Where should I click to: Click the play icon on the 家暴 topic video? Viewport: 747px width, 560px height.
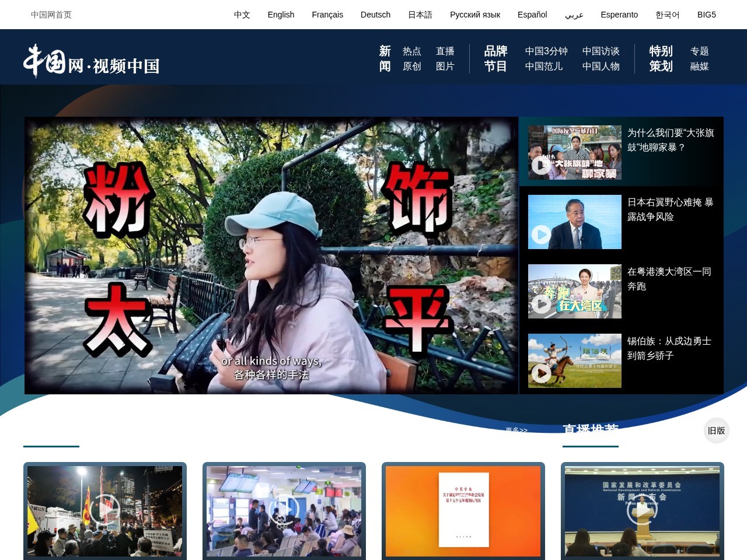541,165
